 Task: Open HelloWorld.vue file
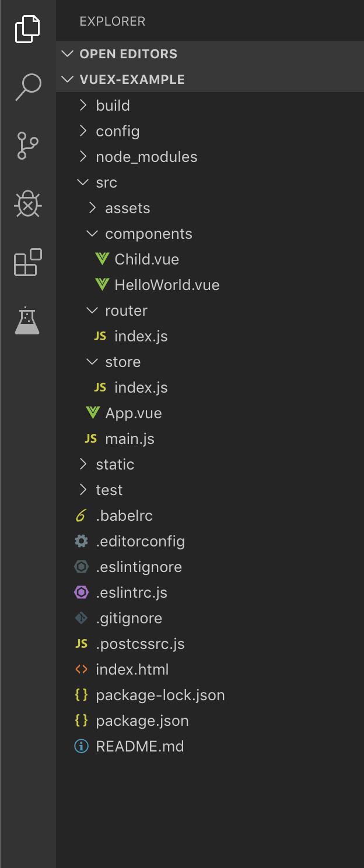point(167,285)
